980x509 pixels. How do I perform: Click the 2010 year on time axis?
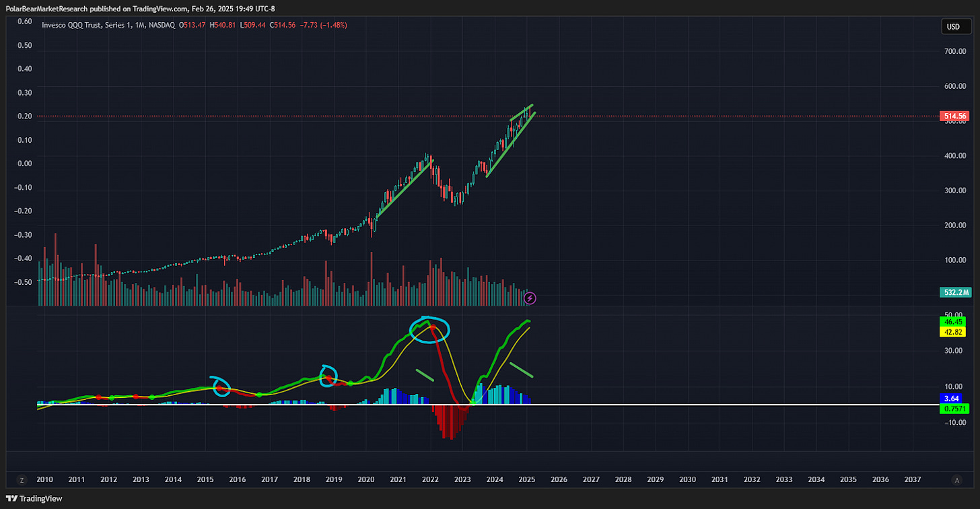click(x=44, y=480)
